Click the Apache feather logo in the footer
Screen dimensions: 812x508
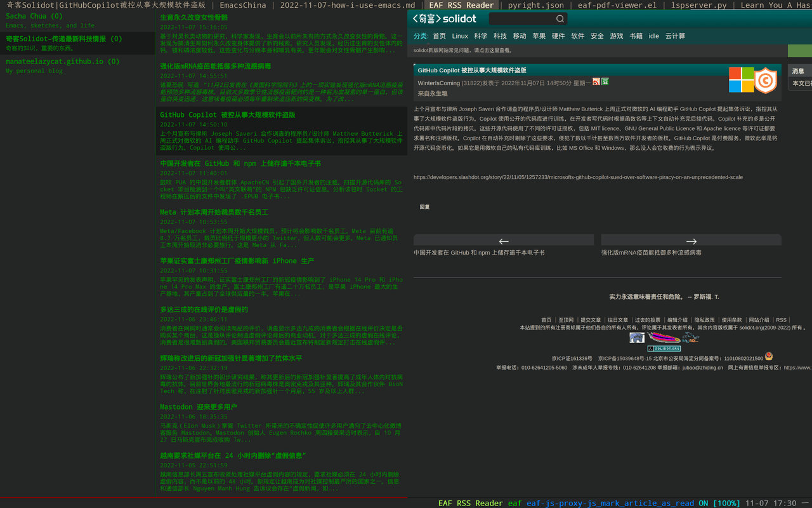[664, 338]
